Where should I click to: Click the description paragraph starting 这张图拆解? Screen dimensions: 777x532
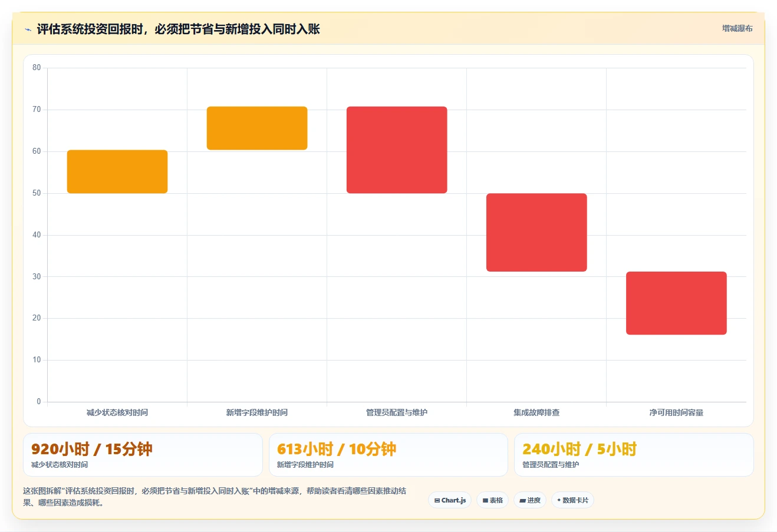[x=215, y=497]
